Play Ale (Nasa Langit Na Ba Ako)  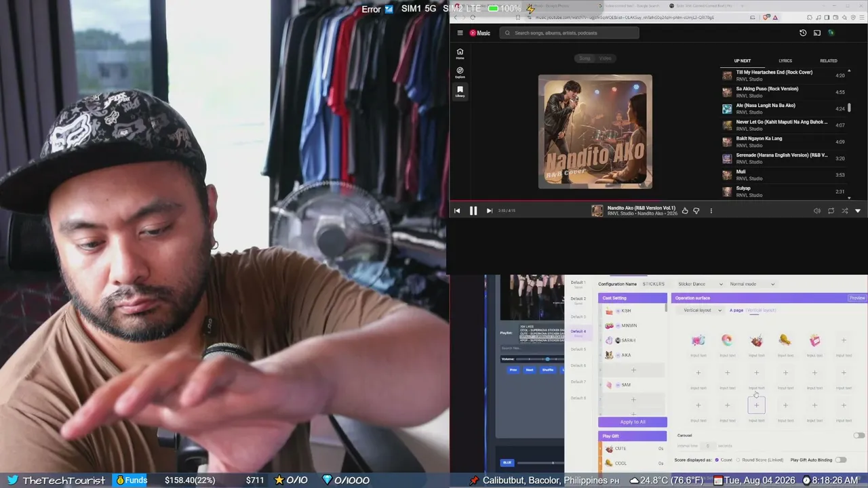tap(784, 108)
